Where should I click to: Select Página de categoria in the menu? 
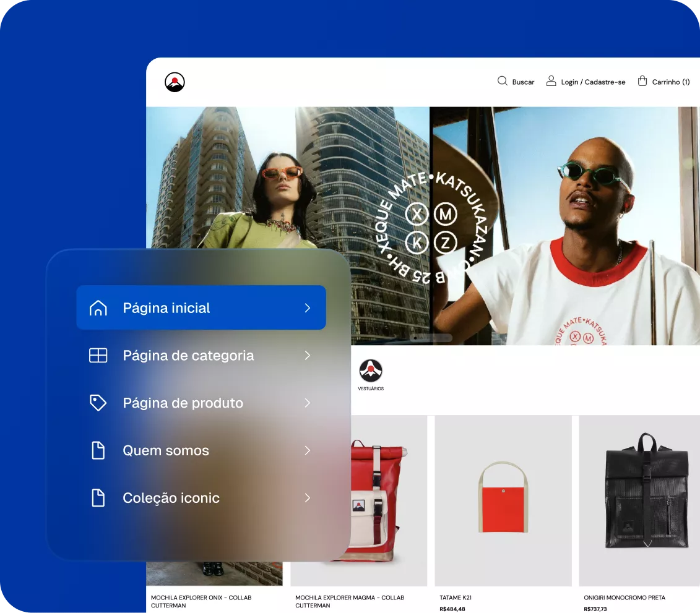click(188, 355)
